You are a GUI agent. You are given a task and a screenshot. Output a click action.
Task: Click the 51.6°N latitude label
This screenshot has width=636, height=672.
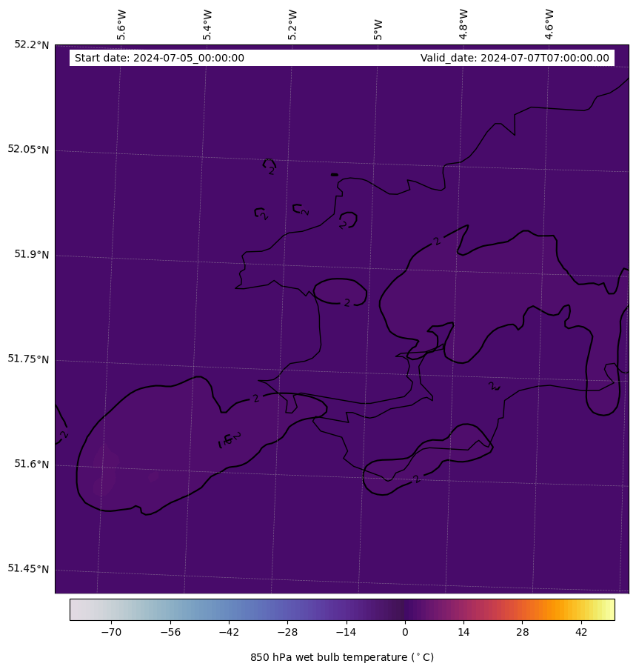pyautogui.click(x=32, y=465)
